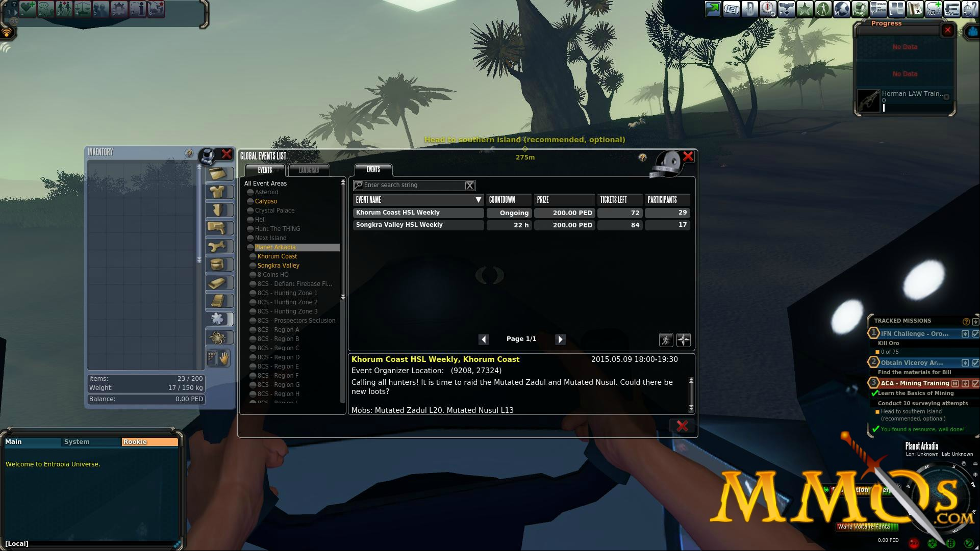Sort events by the Participants column header
This screenshot has height=551, width=980.
[x=667, y=200]
